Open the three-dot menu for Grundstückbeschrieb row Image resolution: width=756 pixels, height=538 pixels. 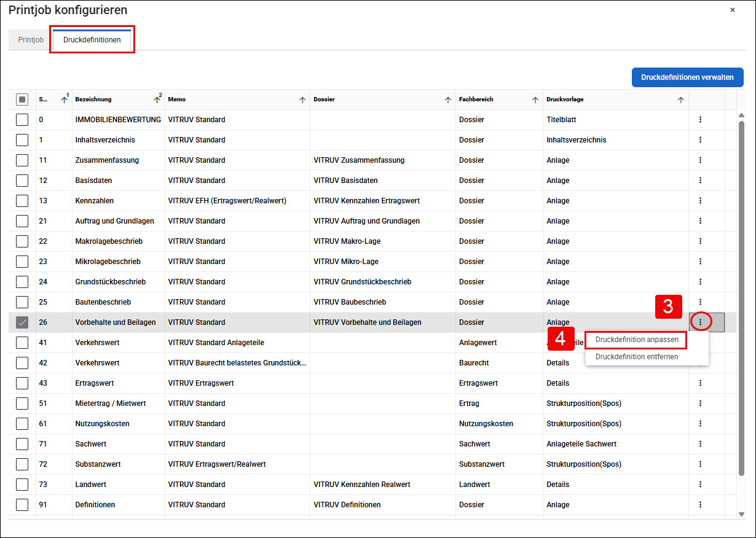coord(700,282)
